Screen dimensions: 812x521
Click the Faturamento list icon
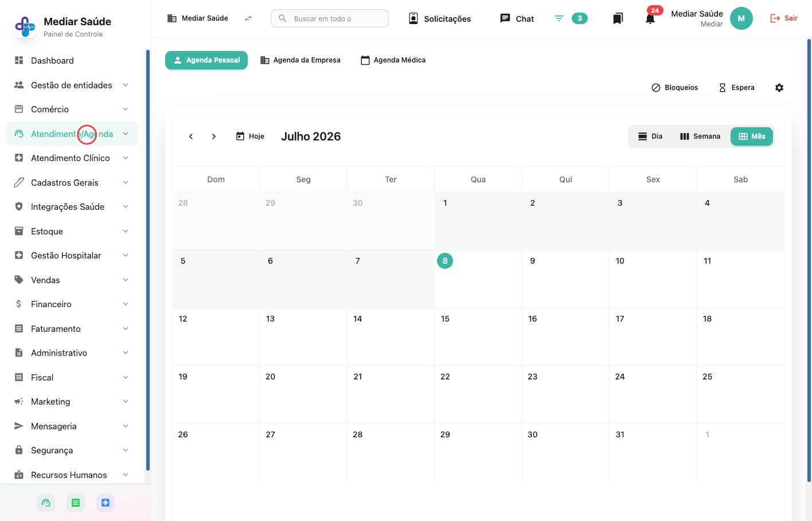click(19, 328)
